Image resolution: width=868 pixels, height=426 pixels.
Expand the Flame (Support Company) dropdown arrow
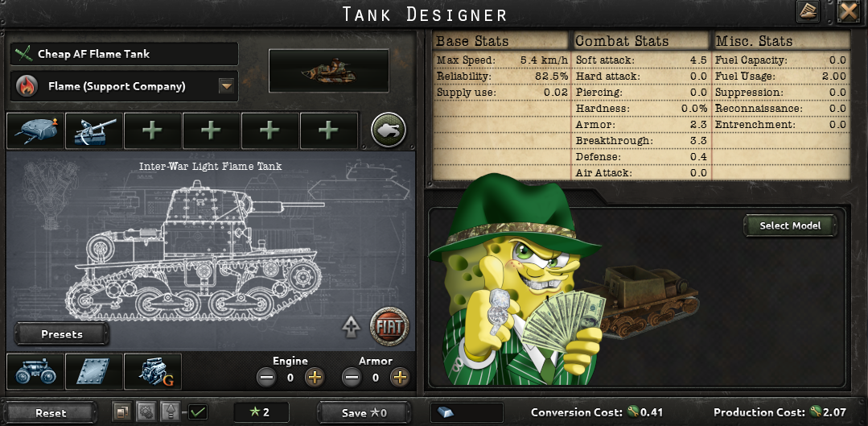click(x=226, y=86)
